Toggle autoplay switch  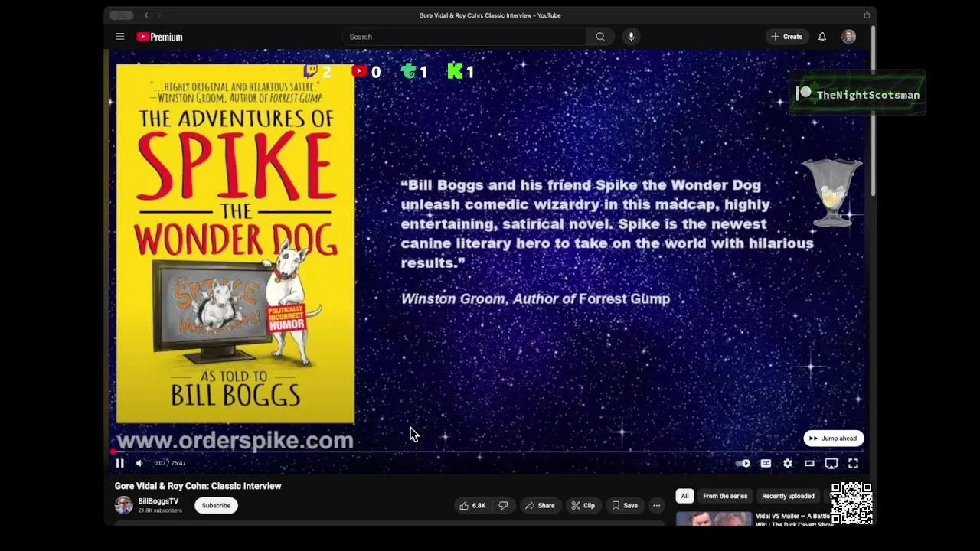pyautogui.click(x=743, y=463)
